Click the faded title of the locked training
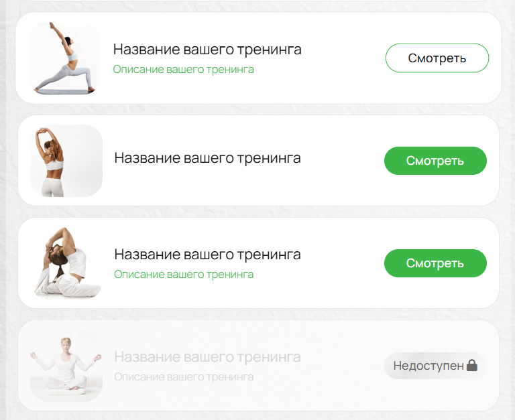 pos(208,357)
